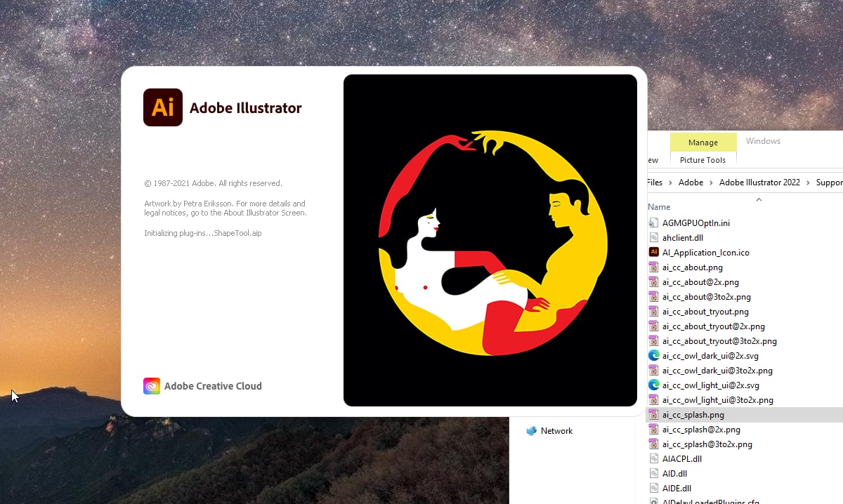Click the ai_cc_owl_dark_ui@2x.svg Edge icon

[x=653, y=356]
